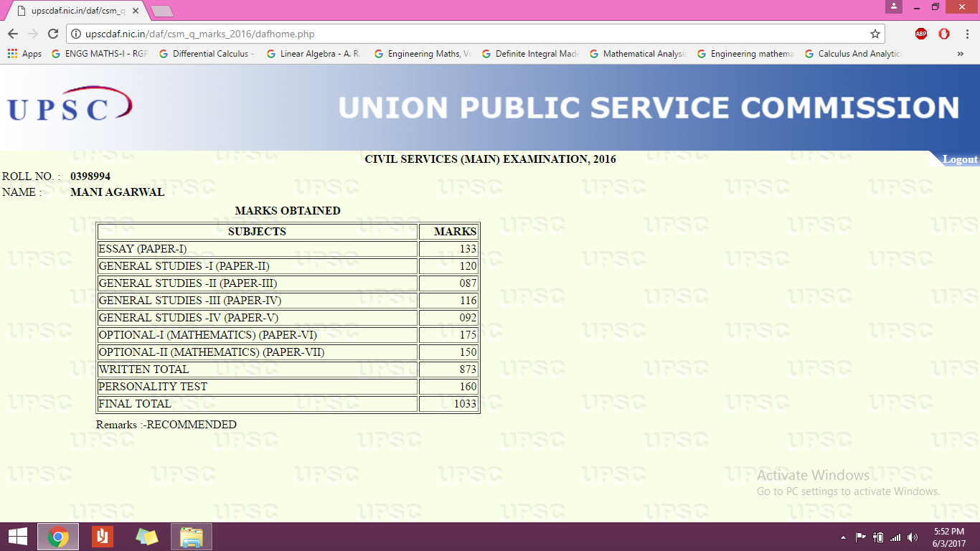Show more bookmarks via the chevron
Viewport: 980px width, 551px height.
(961, 54)
